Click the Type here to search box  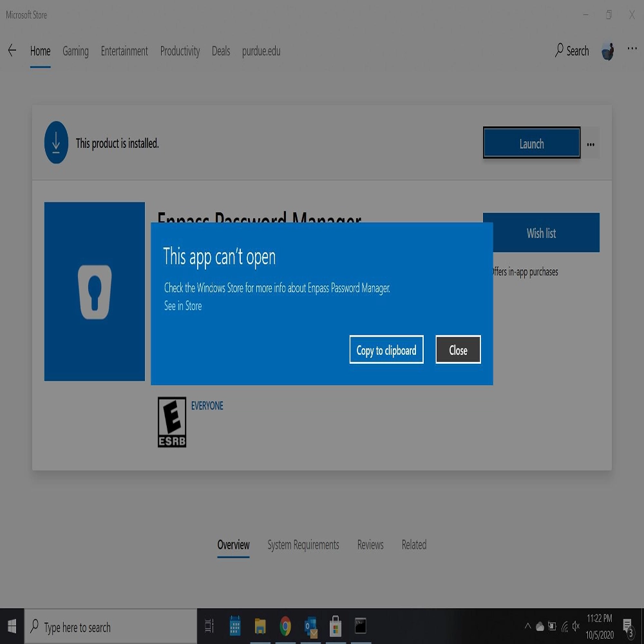click(111, 627)
